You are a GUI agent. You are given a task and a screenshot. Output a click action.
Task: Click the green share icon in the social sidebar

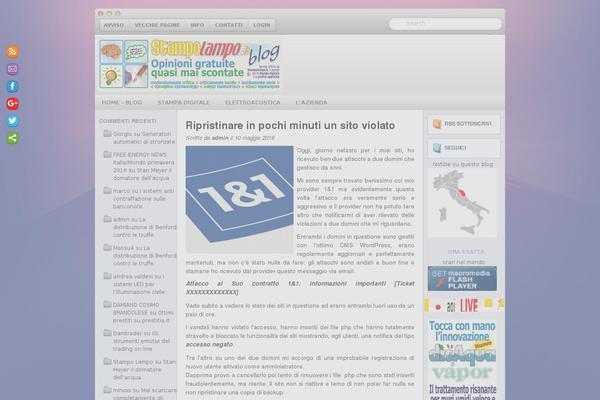click(x=12, y=138)
